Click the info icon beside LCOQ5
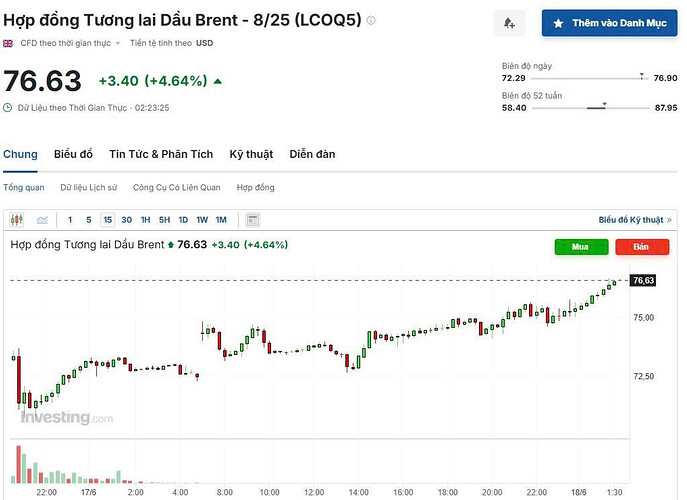The height and width of the screenshot is (500, 687). 372,20
